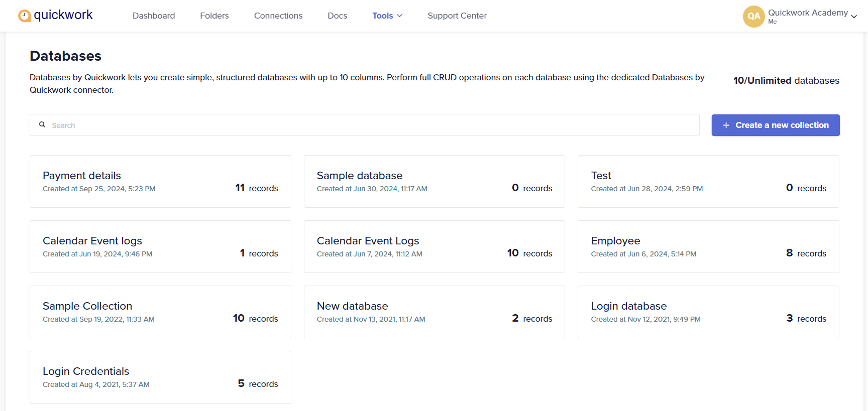
Task: Click the 10/Unlimited databases counter
Action: pos(786,80)
